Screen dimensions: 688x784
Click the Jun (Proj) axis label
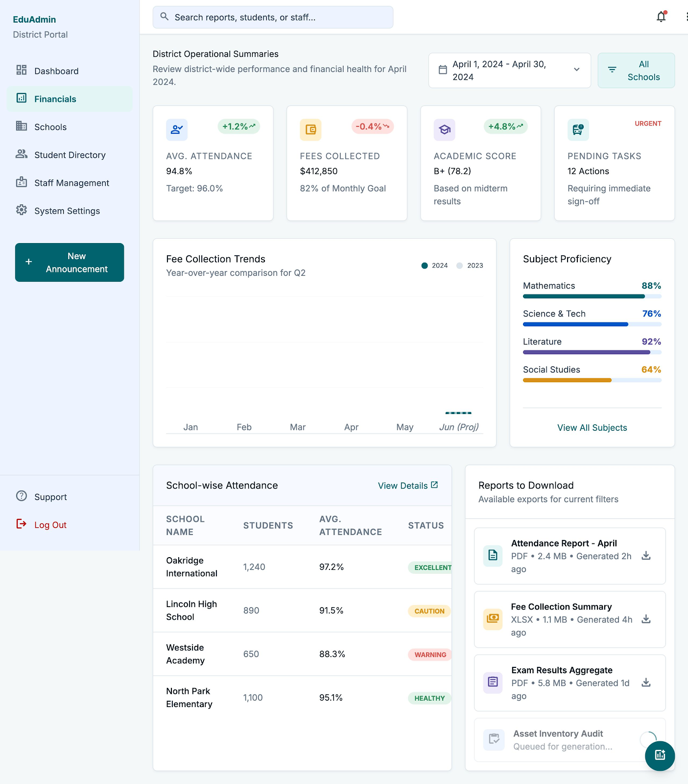click(459, 427)
